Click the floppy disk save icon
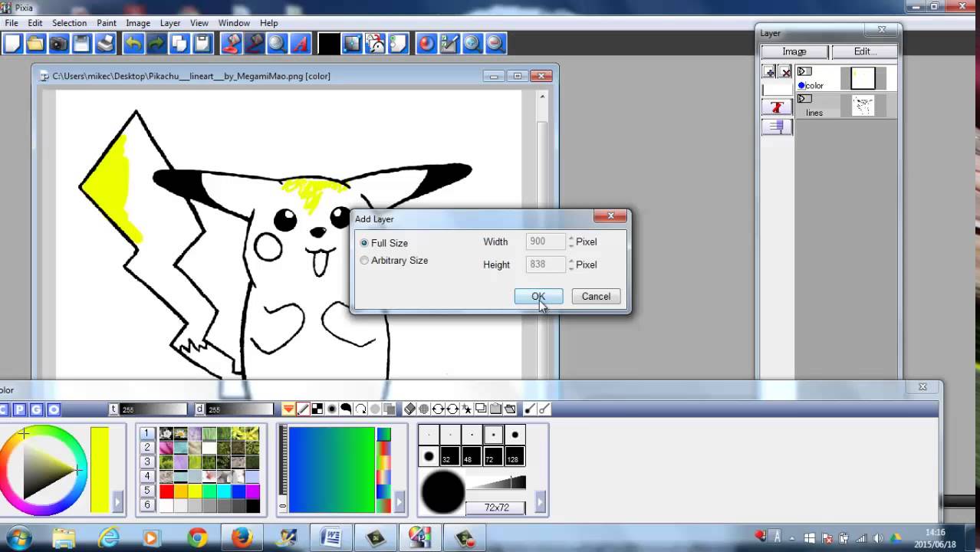The height and width of the screenshot is (552, 980). [81, 44]
